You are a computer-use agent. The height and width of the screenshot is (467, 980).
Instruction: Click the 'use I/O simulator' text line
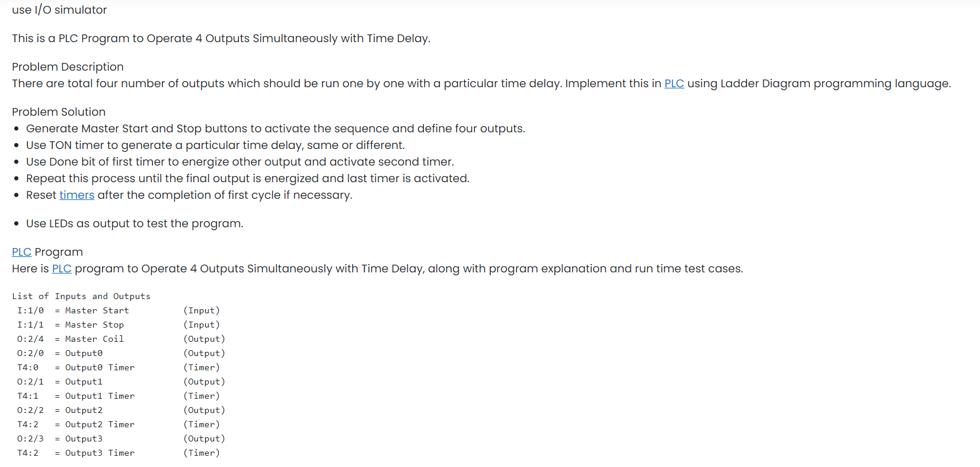click(59, 10)
